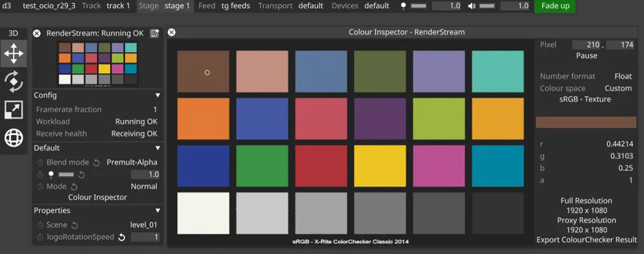Select the rotate tool icon
The height and width of the screenshot is (254, 644).
pos(14,81)
